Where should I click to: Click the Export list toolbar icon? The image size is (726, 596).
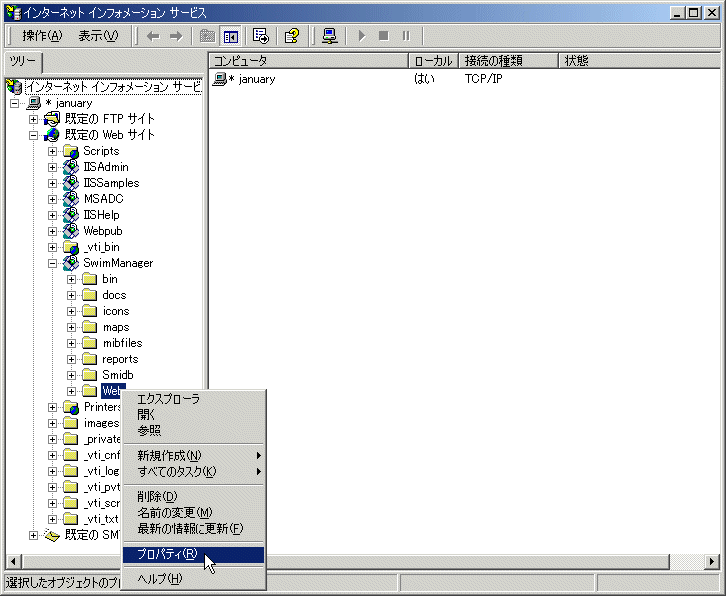[261, 36]
